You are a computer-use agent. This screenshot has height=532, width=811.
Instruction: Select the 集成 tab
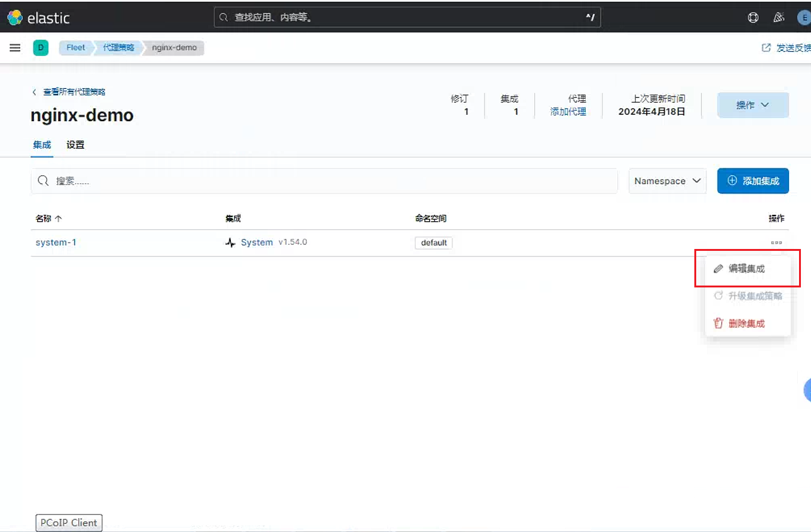pos(42,145)
